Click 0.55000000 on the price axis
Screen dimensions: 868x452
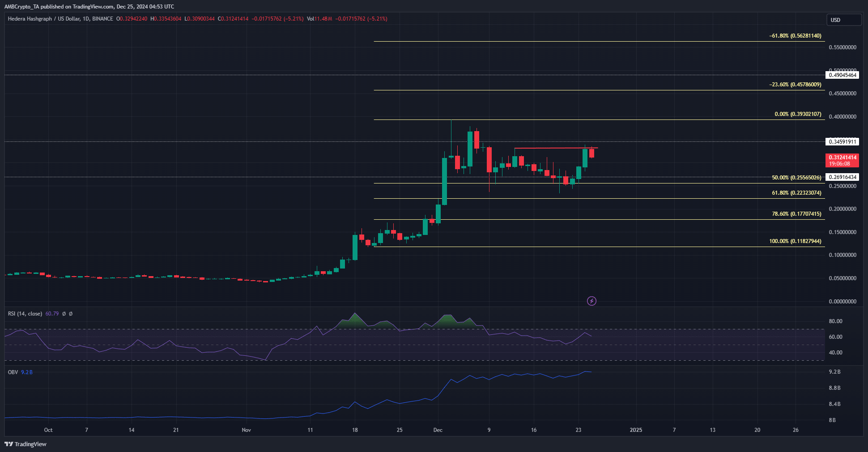[x=842, y=47]
